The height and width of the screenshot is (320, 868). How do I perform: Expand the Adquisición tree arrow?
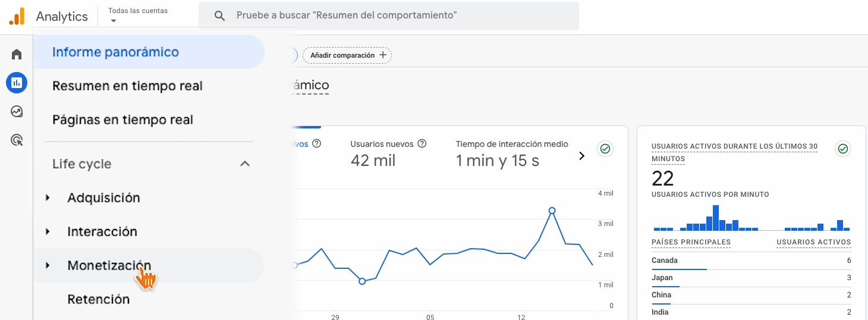48,198
